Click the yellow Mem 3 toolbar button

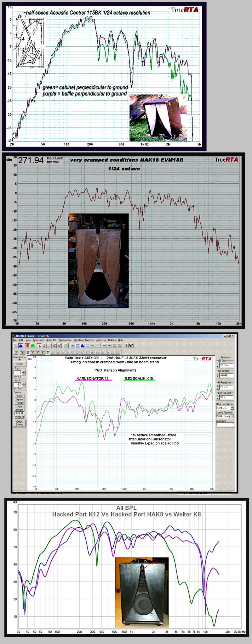tap(32, 352)
